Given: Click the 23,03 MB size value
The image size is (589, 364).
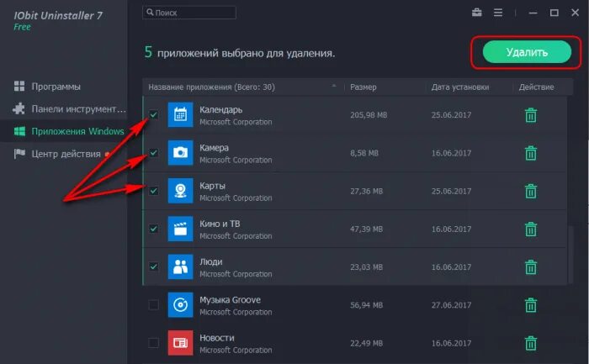Looking at the screenshot, I should (x=366, y=267).
